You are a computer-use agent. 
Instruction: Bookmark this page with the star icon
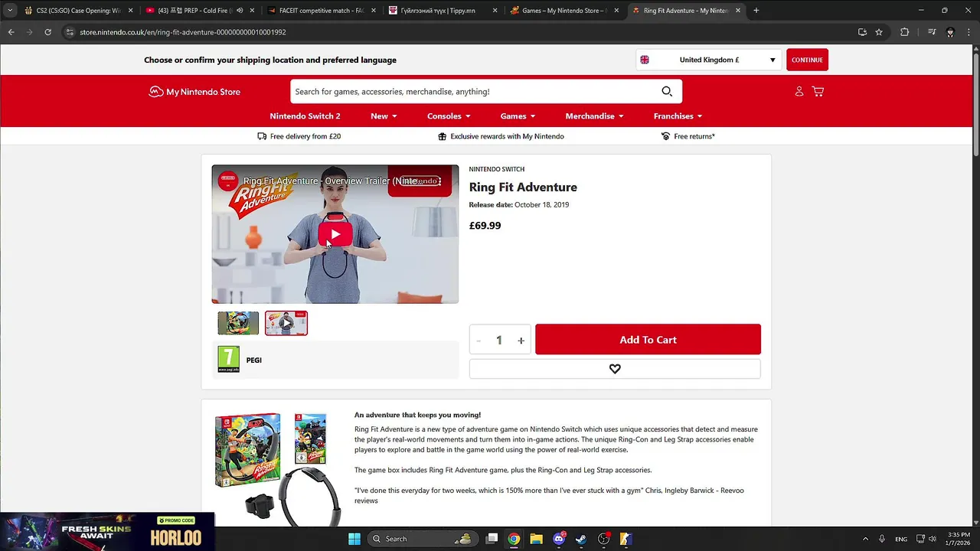click(x=879, y=32)
